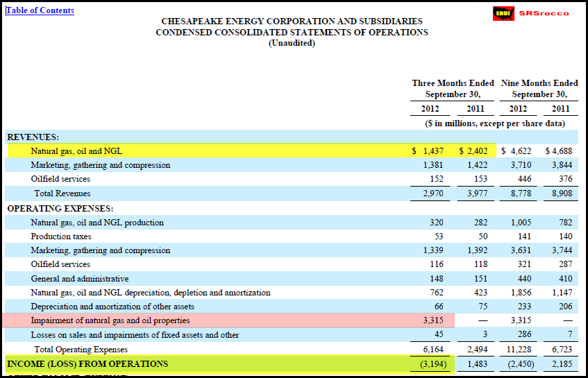Select the 'CONDENSED CONSOLIDATED STATEMENTS OF OPERATIONS' heading

pos(292,32)
